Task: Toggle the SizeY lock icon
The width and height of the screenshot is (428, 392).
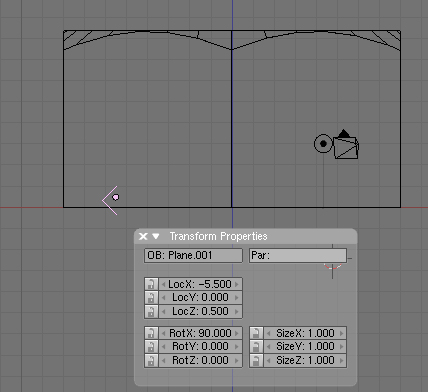Action: [256, 347]
